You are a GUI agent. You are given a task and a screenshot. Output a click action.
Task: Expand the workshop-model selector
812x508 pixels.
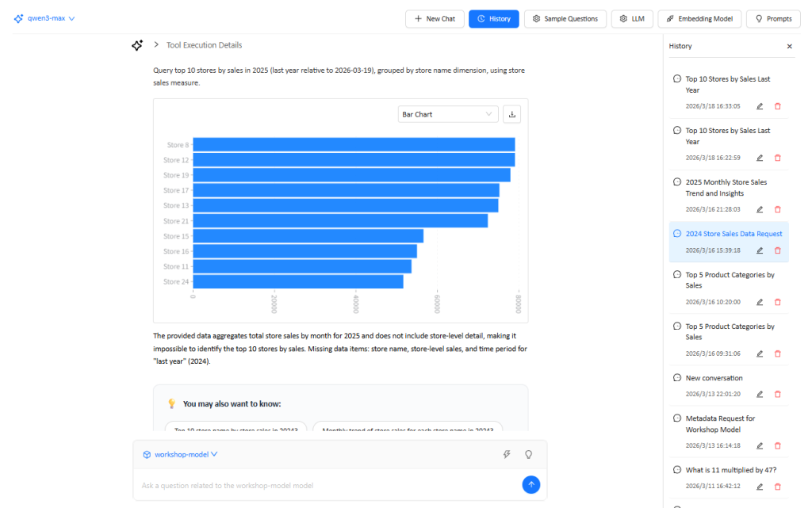tap(180, 454)
